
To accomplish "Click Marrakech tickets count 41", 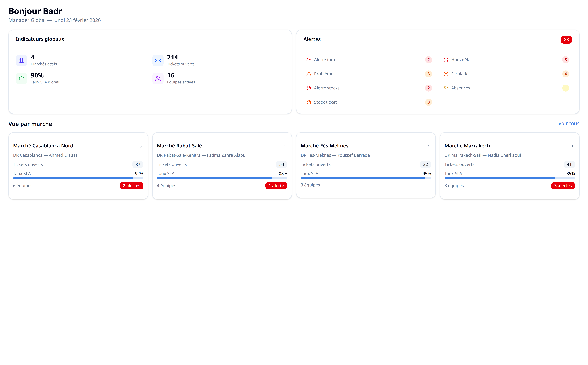I will (x=569, y=165).
